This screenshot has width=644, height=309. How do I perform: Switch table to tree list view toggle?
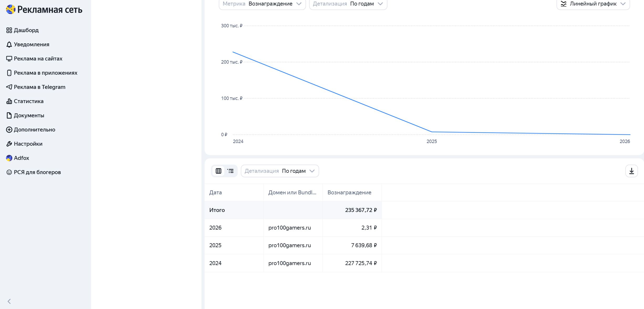pos(230,171)
